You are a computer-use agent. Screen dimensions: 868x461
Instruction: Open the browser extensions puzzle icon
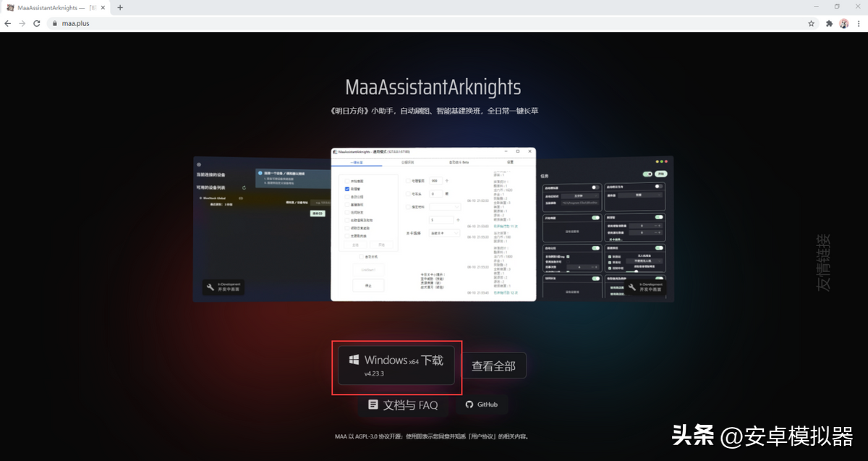pyautogui.click(x=829, y=23)
